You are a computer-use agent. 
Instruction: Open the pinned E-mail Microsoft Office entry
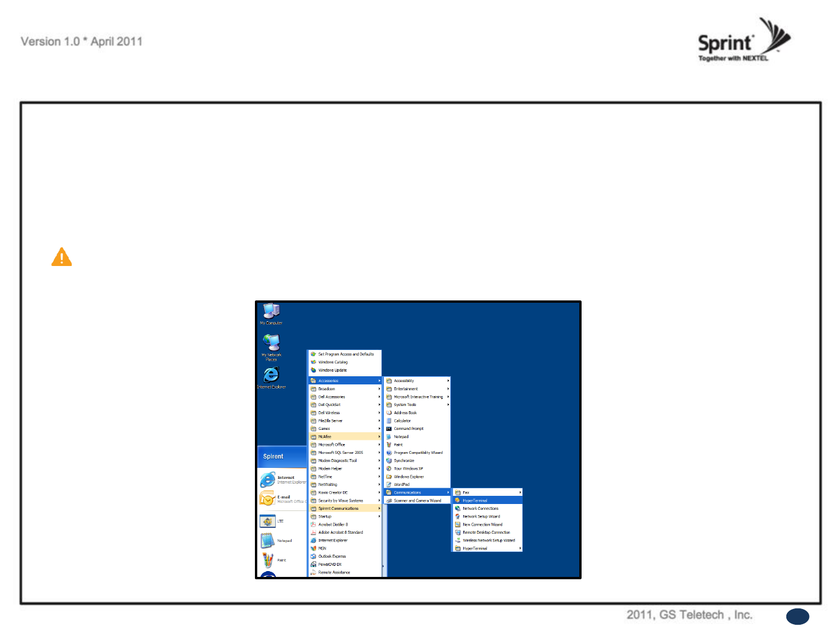(x=283, y=499)
